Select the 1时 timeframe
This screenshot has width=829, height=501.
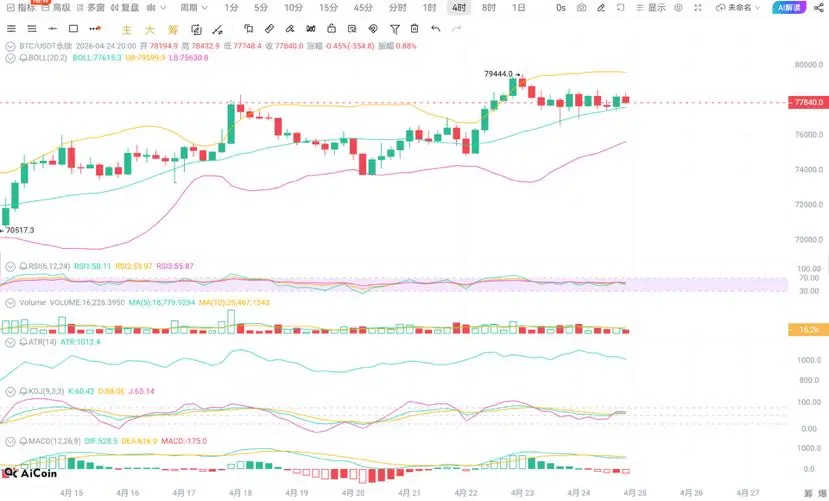coord(429,8)
